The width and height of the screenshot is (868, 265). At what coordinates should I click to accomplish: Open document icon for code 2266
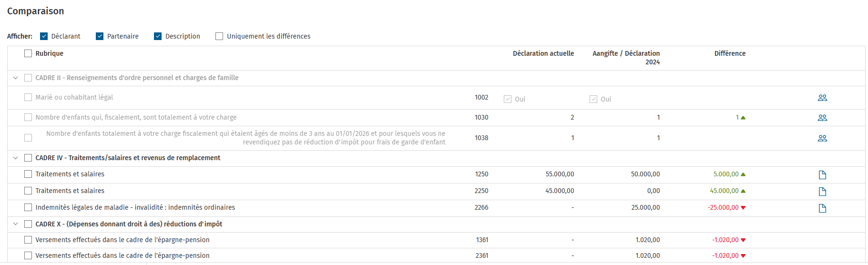coord(822,208)
